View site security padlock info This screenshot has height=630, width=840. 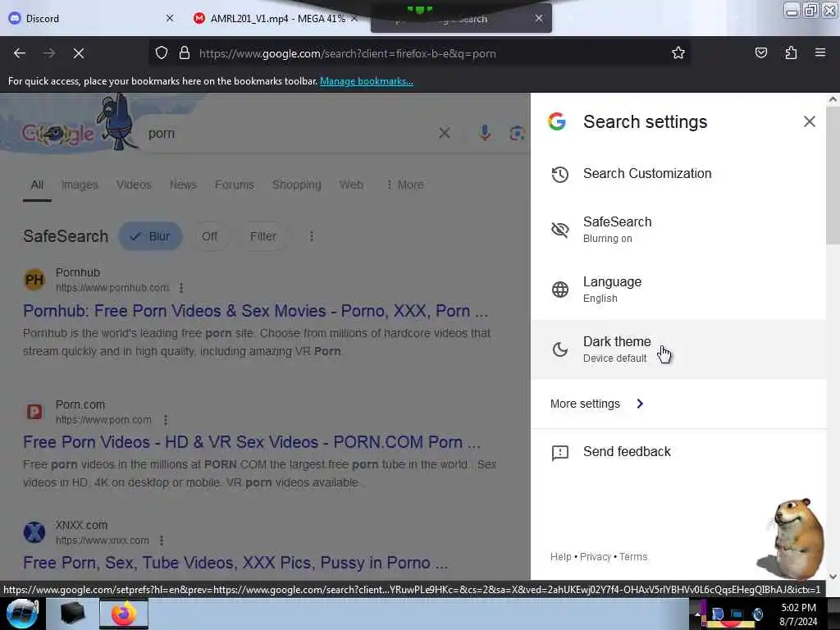pyautogui.click(x=185, y=53)
